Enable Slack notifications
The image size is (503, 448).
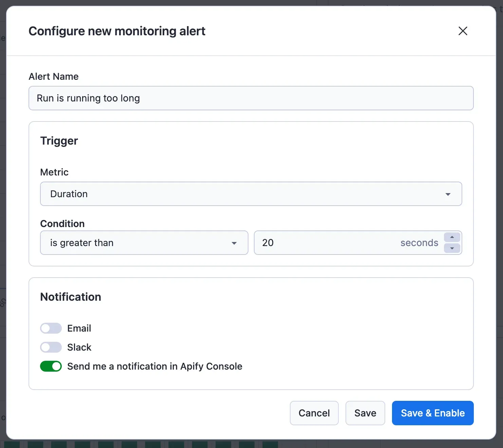(51, 347)
